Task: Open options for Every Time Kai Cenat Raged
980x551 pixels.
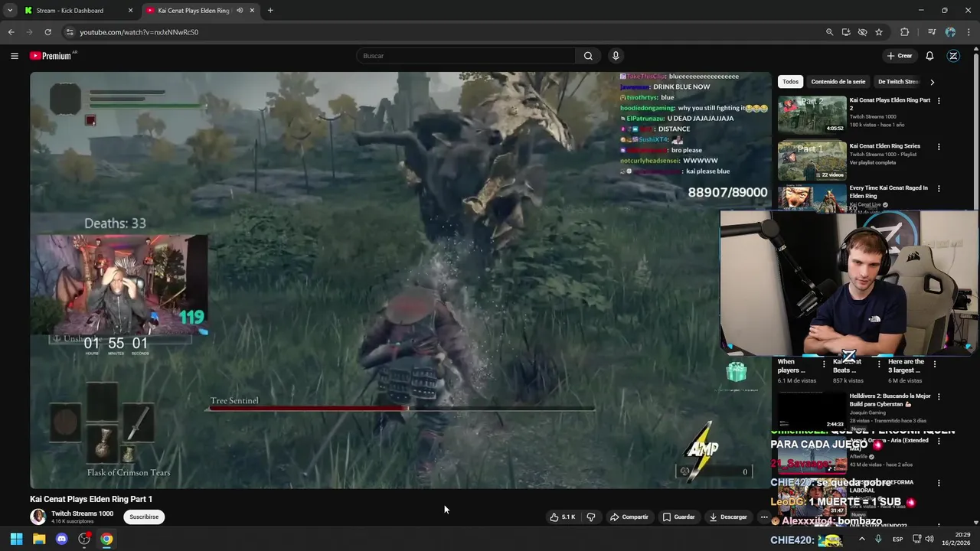Action: 939,188
